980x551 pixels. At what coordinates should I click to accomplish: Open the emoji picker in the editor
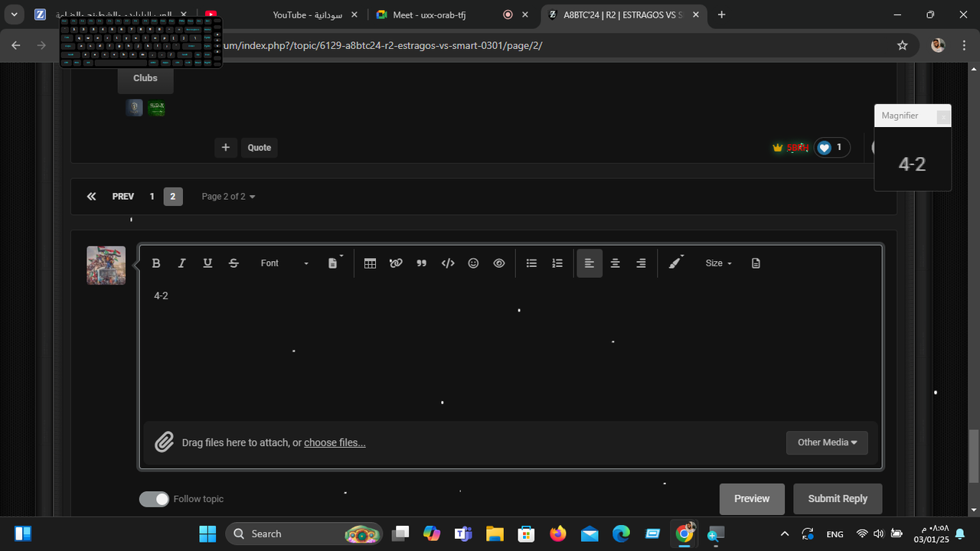tap(473, 263)
